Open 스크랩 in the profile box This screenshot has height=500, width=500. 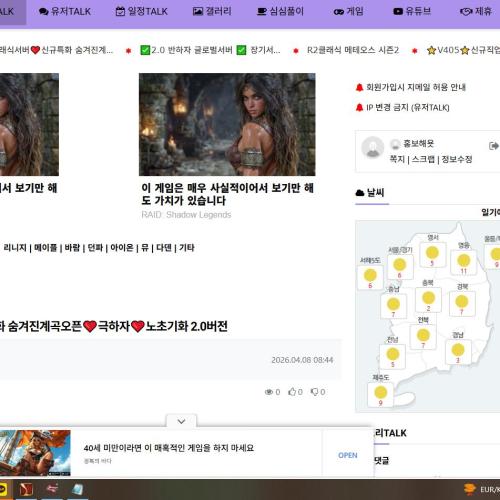point(423,159)
